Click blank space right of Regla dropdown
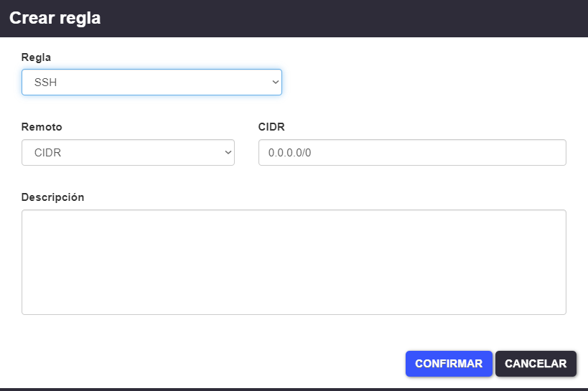Image resolution: width=588 pixels, height=391 pixels. pyautogui.click(x=431, y=83)
